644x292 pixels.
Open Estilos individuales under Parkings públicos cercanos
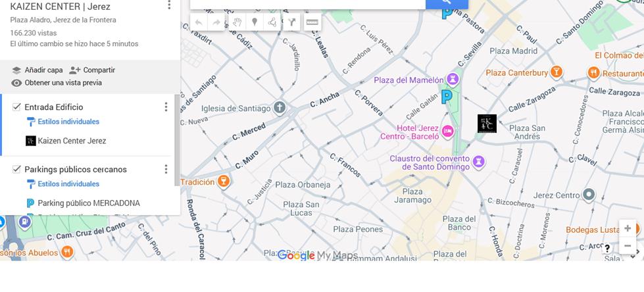click(68, 184)
